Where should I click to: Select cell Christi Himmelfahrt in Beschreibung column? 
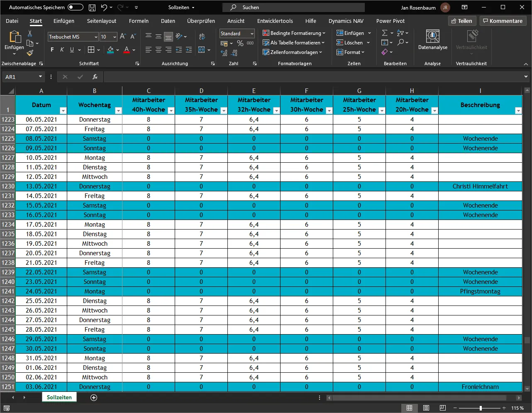click(480, 186)
